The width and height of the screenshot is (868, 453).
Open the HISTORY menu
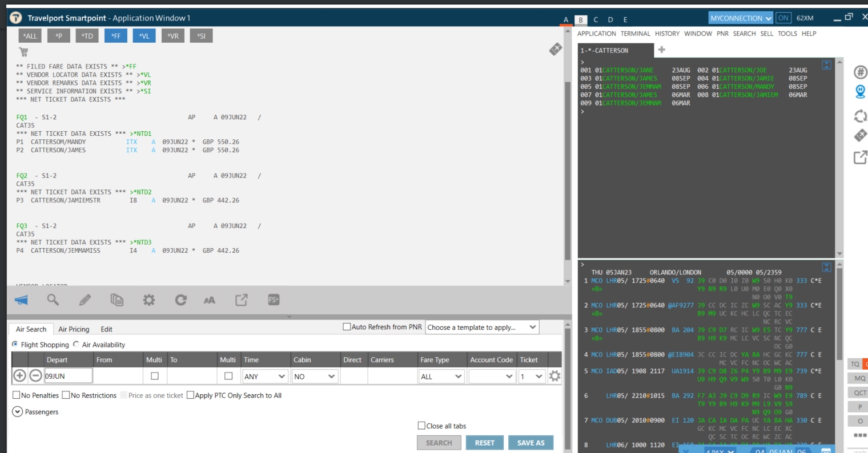coord(667,34)
